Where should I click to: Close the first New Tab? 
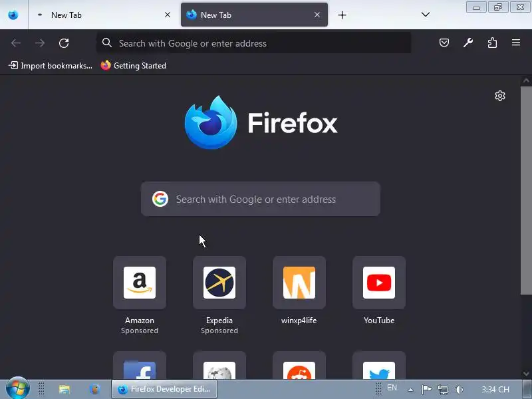(x=168, y=15)
